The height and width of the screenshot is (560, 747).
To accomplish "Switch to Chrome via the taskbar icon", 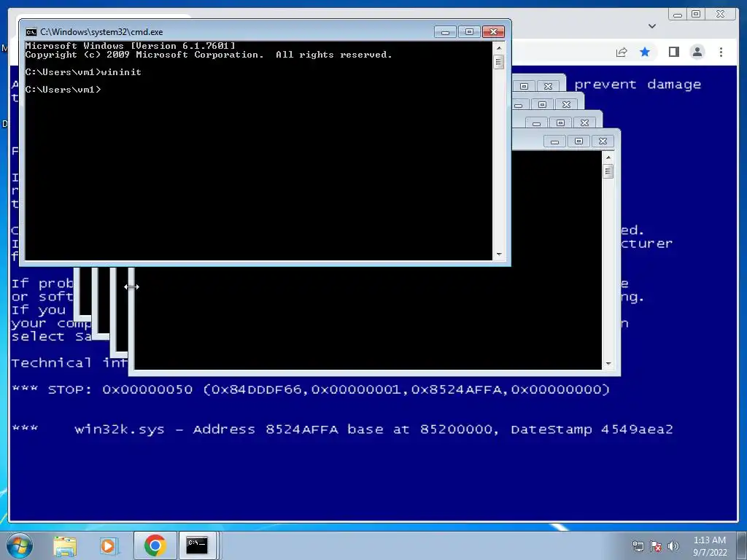I will 155,545.
